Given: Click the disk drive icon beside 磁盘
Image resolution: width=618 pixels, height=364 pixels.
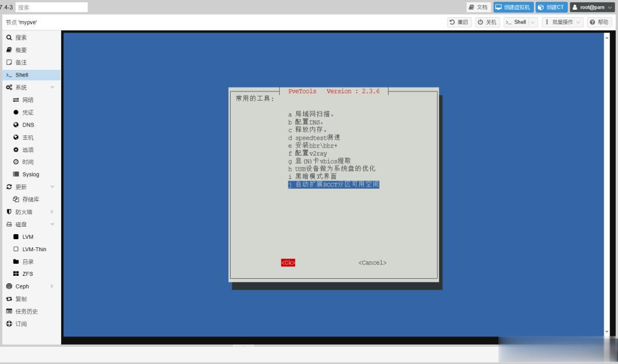Looking at the screenshot, I should (x=9, y=224).
